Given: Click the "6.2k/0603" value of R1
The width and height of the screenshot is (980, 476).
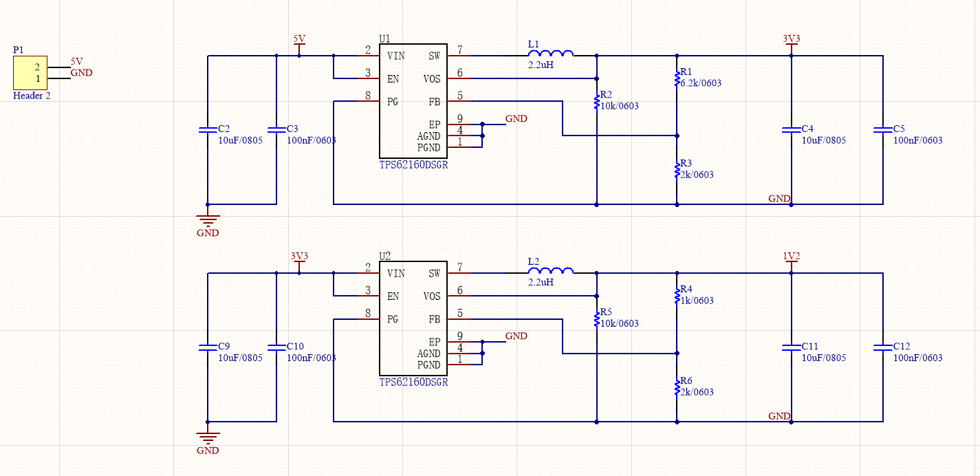Looking at the screenshot, I should point(701,83).
